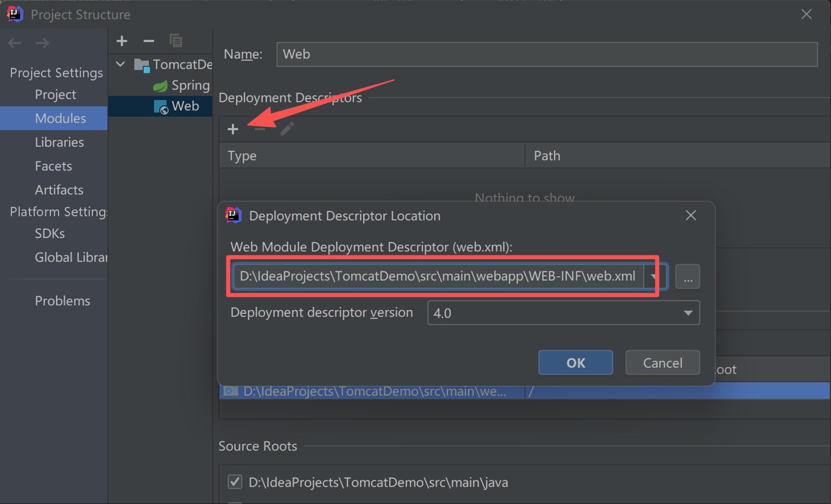Click the add module plus icon

[122, 42]
